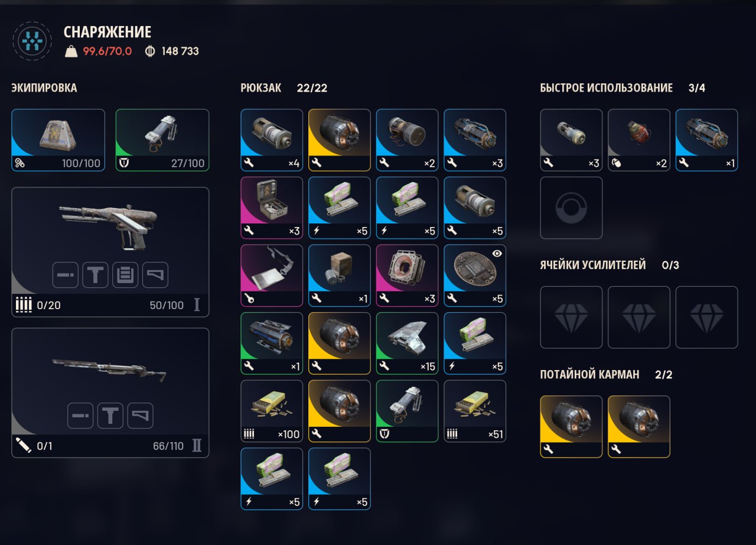The height and width of the screenshot is (545, 756).
Task: Open the muzzle attachment slot on the pistol
Action: tap(65, 275)
